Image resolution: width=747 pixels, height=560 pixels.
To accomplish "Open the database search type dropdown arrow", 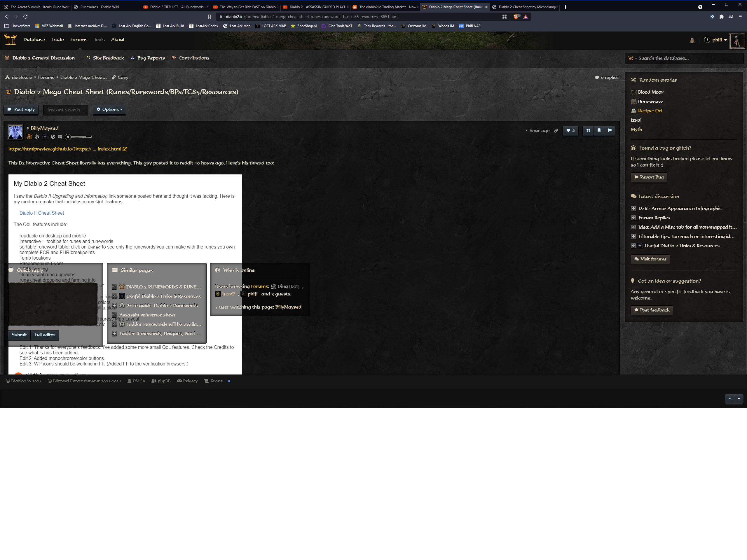I will (636, 58).
